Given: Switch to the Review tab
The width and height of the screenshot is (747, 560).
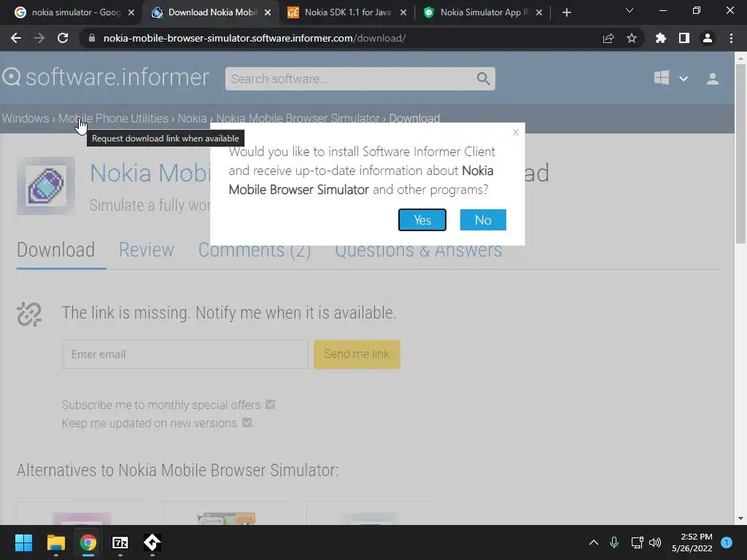Looking at the screenshot, I should [146, 250].
